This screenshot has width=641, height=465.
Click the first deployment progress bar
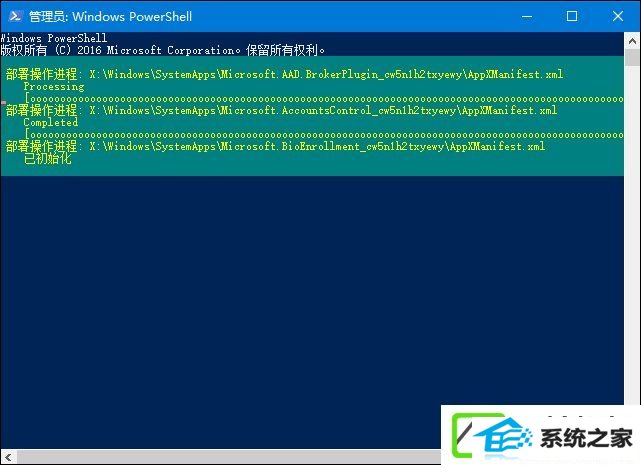click(324, 99)
